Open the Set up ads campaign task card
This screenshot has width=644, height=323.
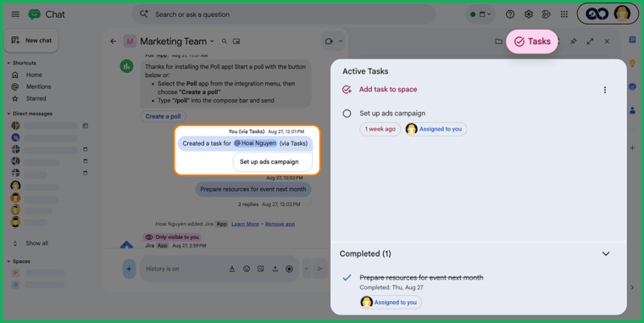(273, 162)
